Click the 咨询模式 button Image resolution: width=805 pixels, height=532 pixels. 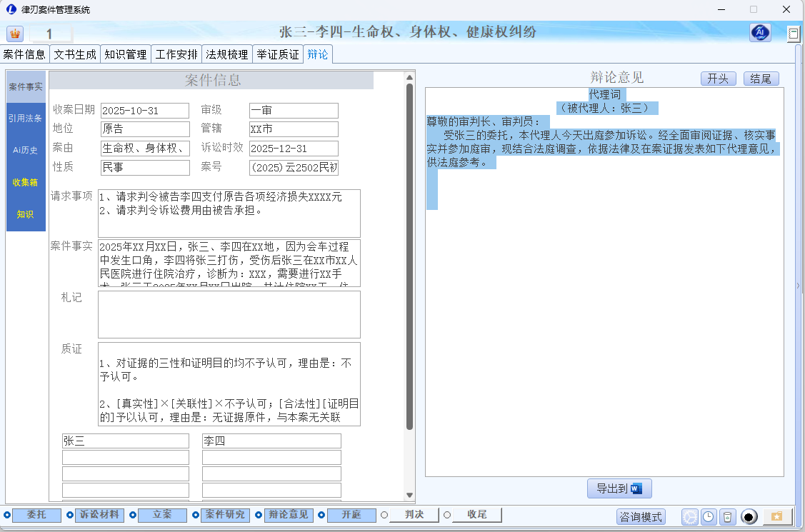pyautogui.click(x=641, y=517)
